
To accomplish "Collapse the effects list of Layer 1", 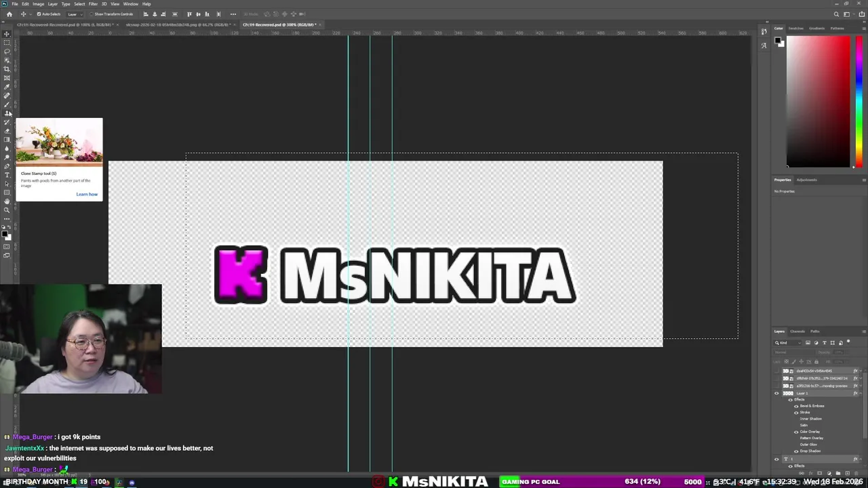I will tap(861, 393).
